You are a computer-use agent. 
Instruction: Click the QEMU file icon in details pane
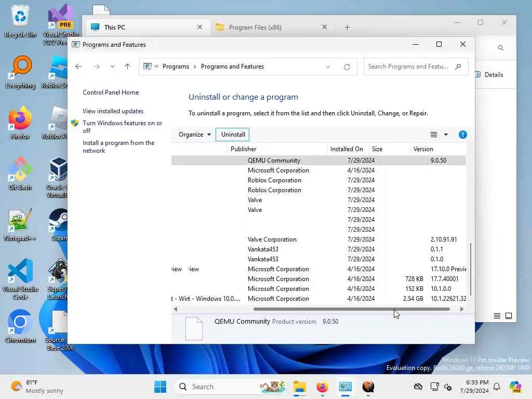click(194, 328)
